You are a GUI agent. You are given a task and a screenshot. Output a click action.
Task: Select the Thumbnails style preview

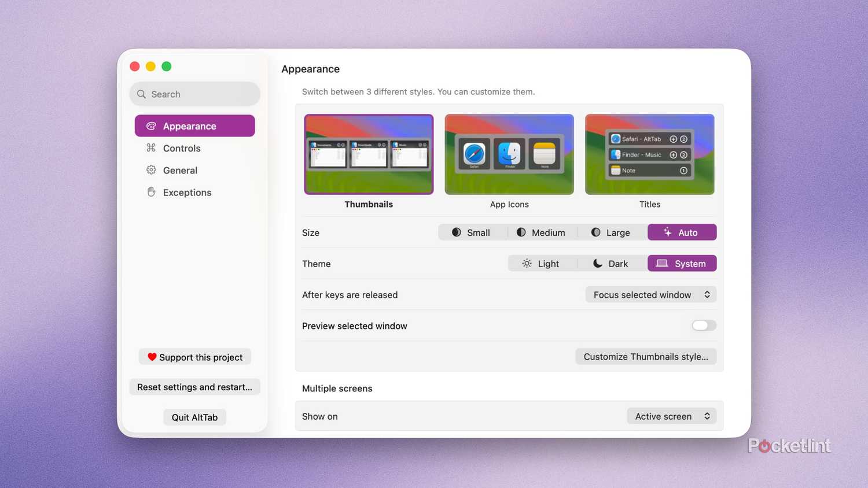pos(369,154)
